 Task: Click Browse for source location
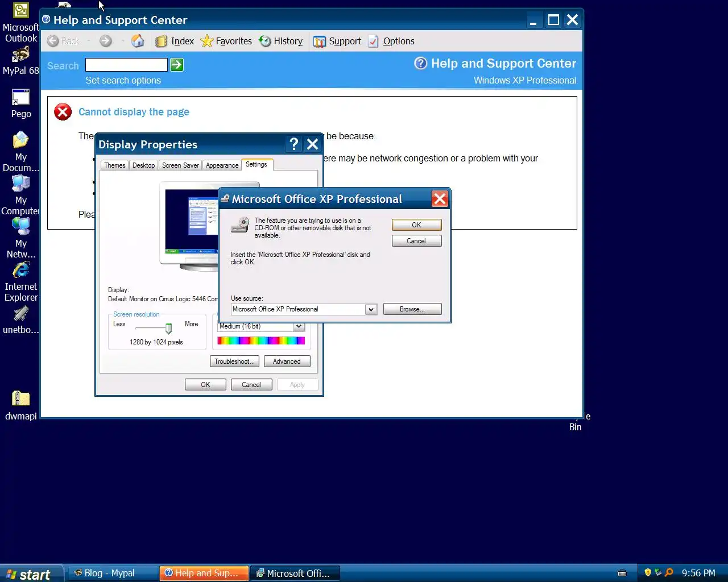[x=412, y=309]
